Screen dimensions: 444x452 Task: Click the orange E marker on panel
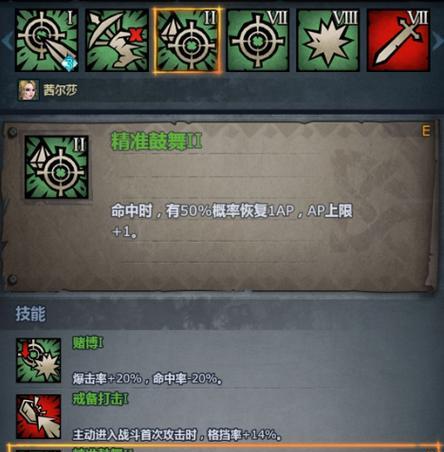pyautogui.click(x=426, y=131)
